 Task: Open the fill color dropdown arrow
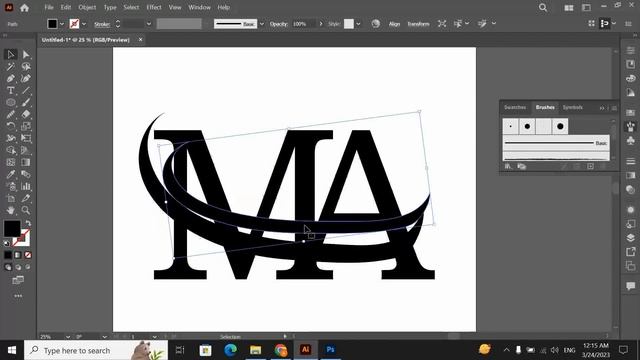pyautogui.click(x=62, y=24)
